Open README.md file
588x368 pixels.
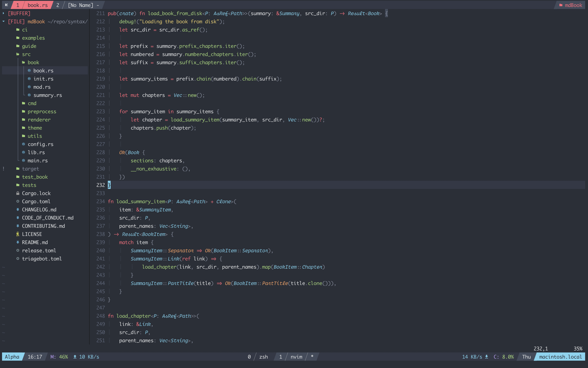[x=35, y=242]
